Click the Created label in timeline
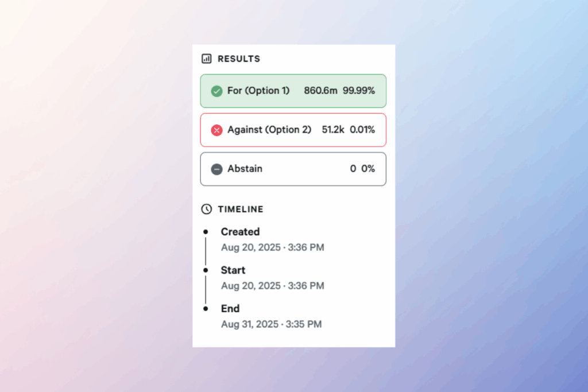588x392 pixels. click(x=240, y=232)
